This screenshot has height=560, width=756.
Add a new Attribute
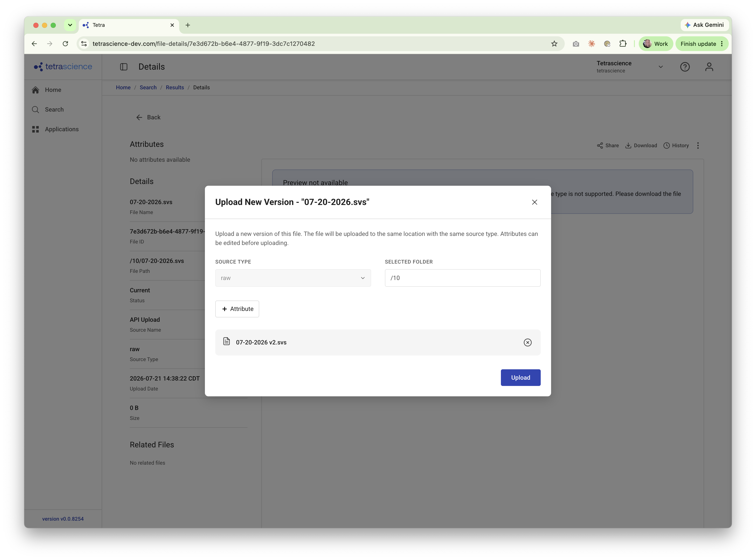pyautogui.click(x=237, y=309)
